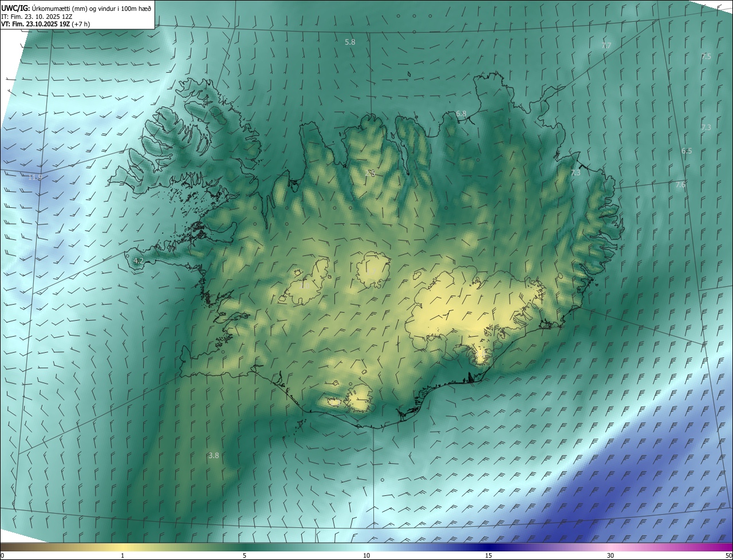The height and width of the screenshot is (560, 733).
Task: Click the 4.2 value at Snæfellsnes tip
Action: [138, 261]
